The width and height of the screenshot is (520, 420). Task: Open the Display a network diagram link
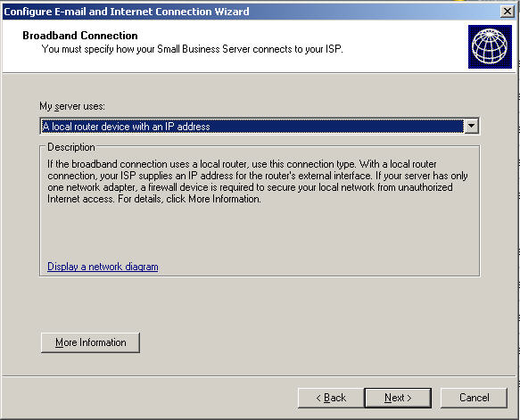tap(103, 267)
